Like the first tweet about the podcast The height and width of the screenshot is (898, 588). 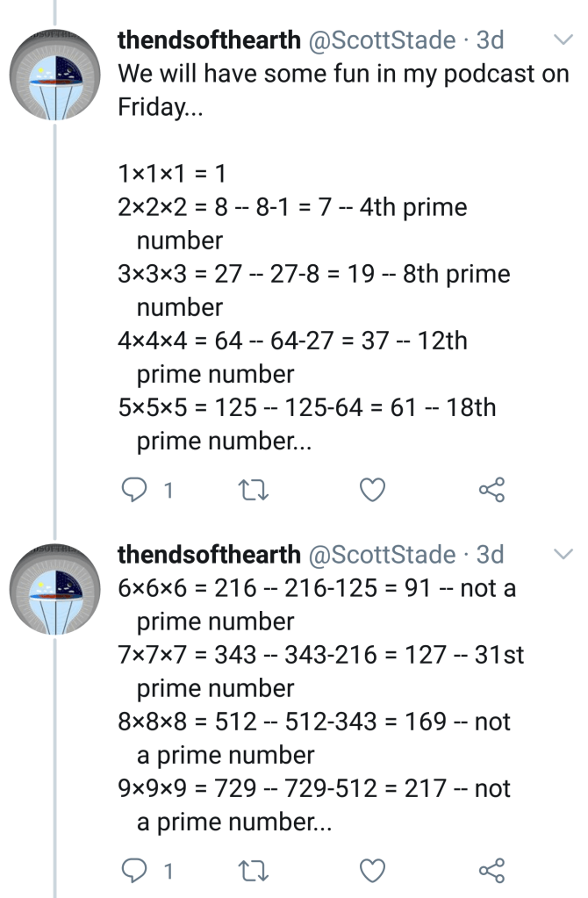click(373, 490)
